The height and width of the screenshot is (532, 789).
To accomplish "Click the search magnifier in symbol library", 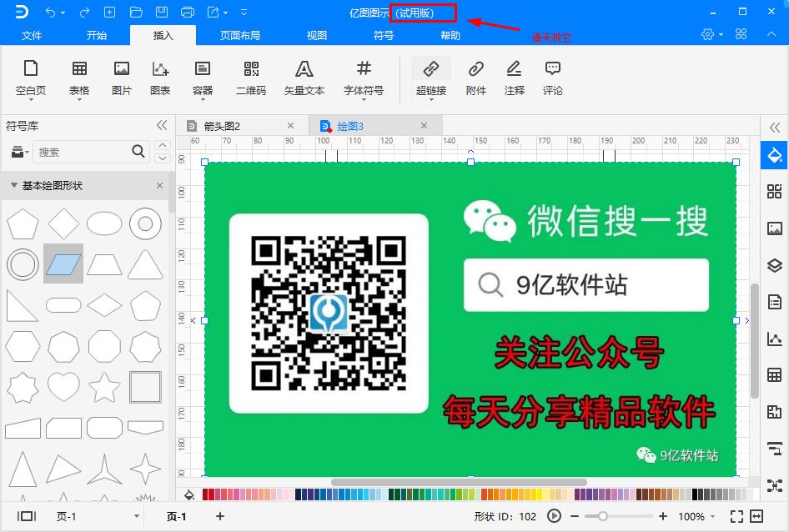I will pyautogui.click(x=138, y=151).
